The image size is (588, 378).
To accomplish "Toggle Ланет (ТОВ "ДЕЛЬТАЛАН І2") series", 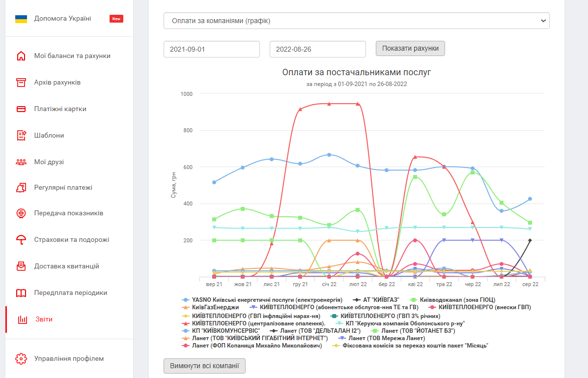I will click(315, 331).
